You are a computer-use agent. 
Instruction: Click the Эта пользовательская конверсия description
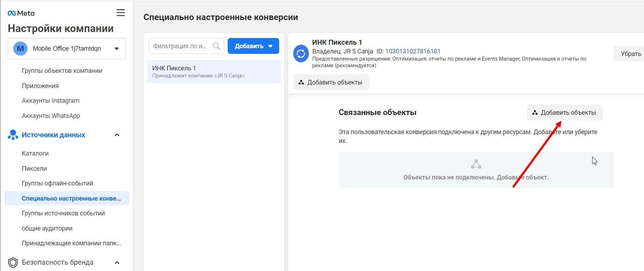(x=468, y=136)
